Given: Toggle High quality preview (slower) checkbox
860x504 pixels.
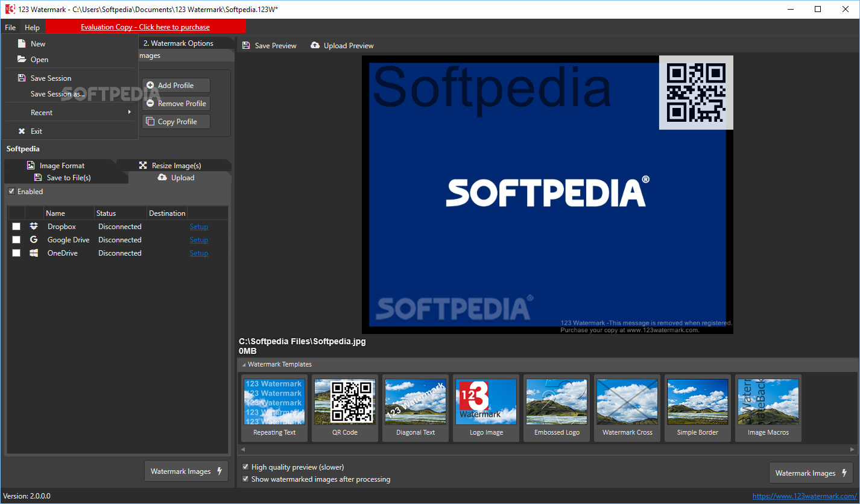Looking at the screenshot, I should (245, 467).
